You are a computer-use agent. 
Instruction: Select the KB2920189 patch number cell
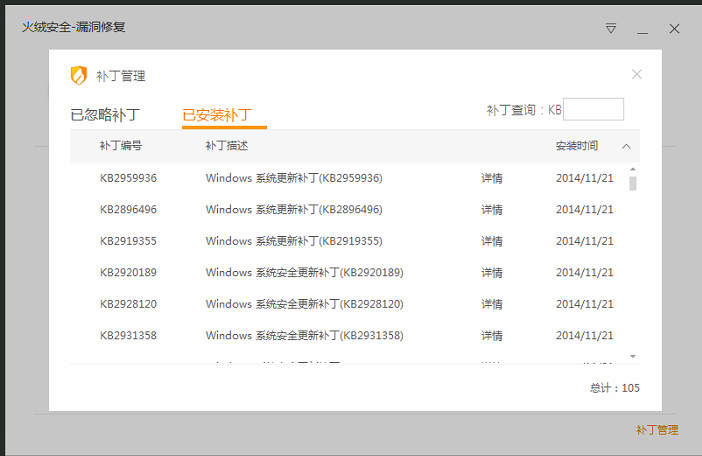point(128,273)
